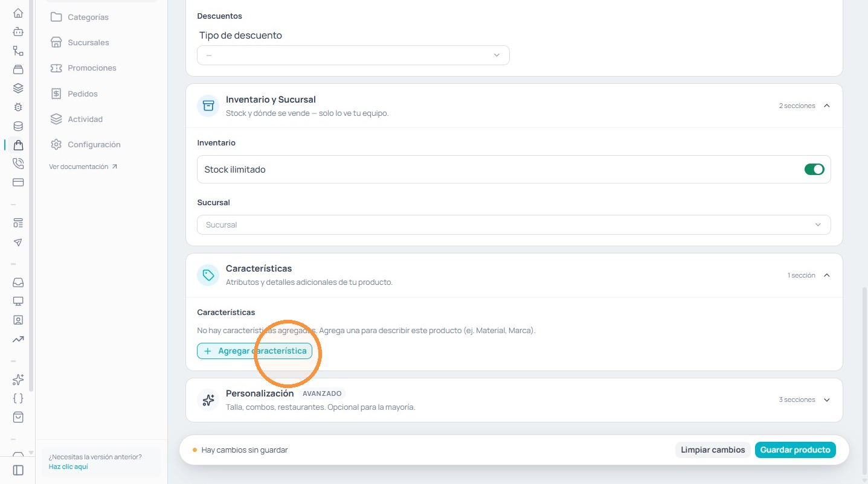Screen dimensions: 868x484
Task: Expand the Personalización section
Action: pos(827,400)
